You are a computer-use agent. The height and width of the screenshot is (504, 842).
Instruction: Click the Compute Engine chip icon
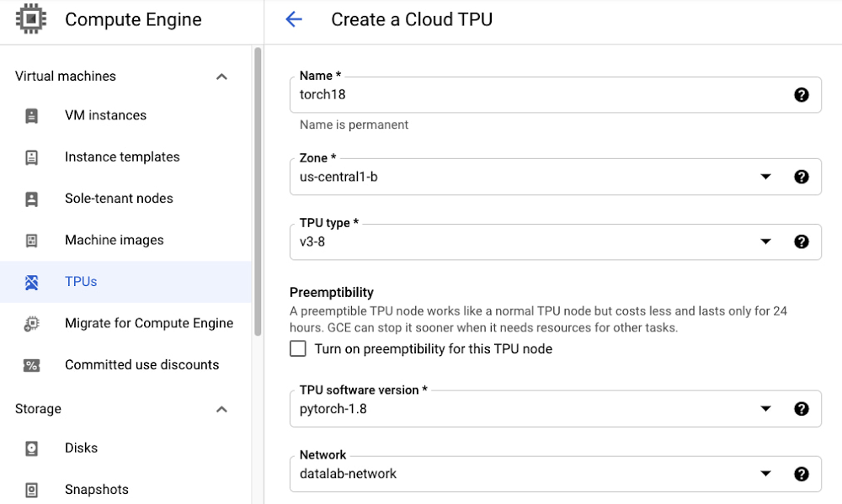pos(31,19)
